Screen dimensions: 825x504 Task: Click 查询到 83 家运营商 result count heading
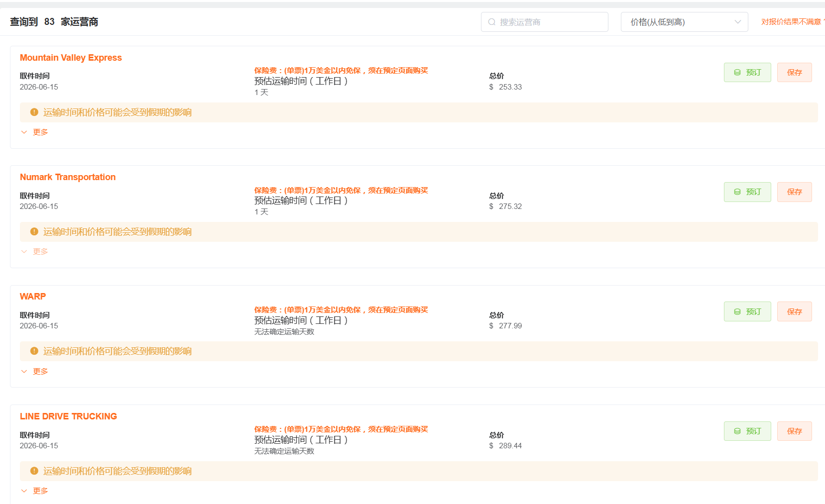pos(54,22)
